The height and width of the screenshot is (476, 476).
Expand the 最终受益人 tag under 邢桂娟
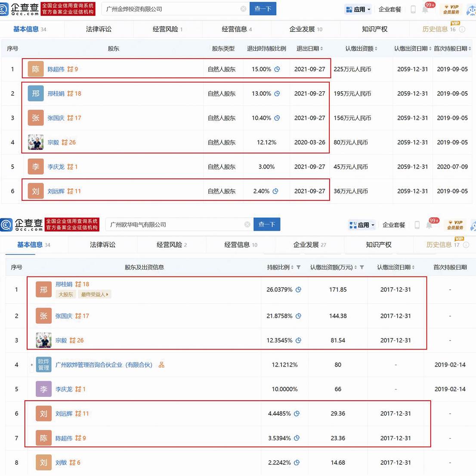pyautogui.click(x=95, y=295)
